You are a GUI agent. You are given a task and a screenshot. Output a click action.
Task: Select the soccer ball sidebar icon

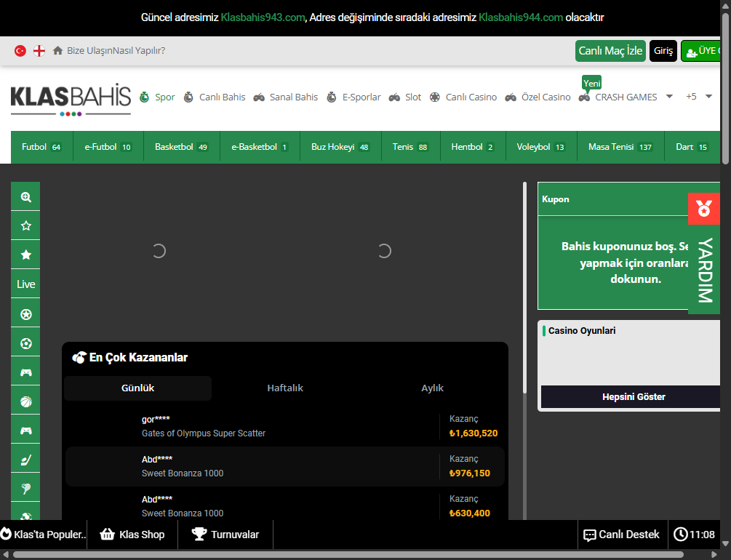(26, 343)
